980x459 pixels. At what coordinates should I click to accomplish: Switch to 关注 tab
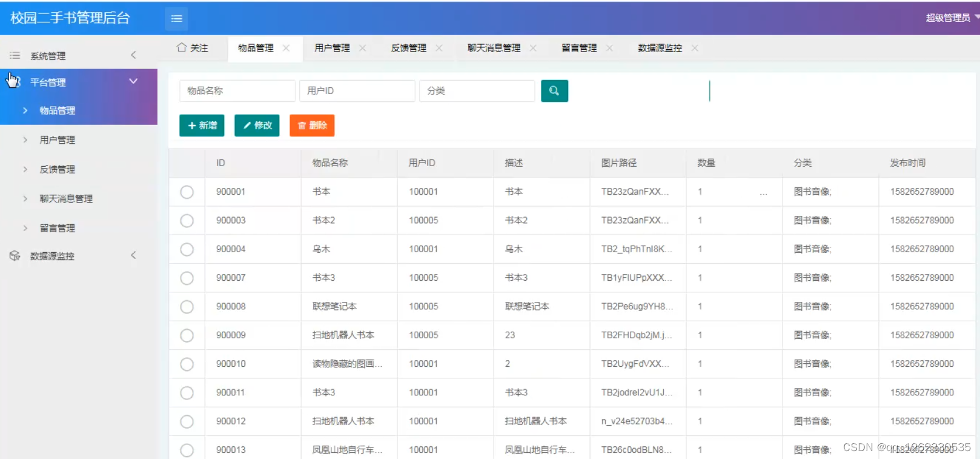(193, 48)
